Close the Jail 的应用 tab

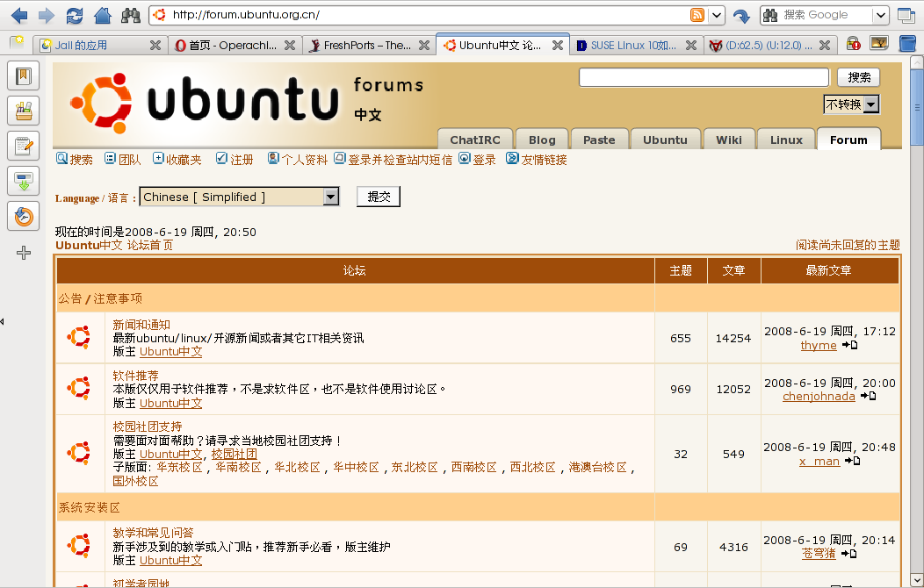point(155,46)
